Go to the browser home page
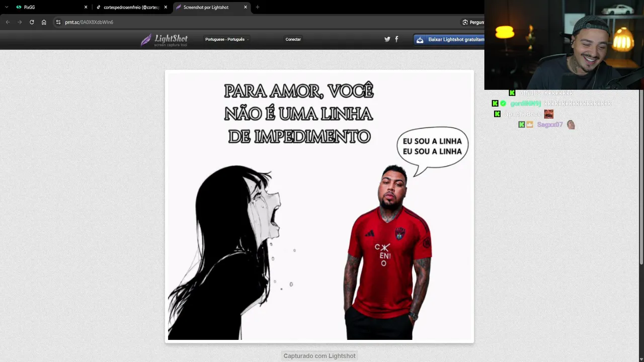The width and height of the screenshot is (644, 362). 44,22
